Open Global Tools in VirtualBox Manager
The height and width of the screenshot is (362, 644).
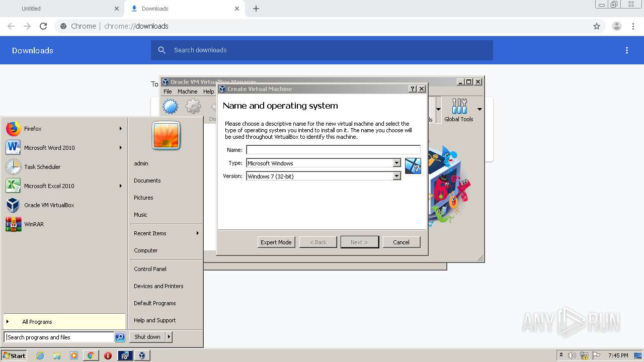pyautogui.click(x=459, y=110)
